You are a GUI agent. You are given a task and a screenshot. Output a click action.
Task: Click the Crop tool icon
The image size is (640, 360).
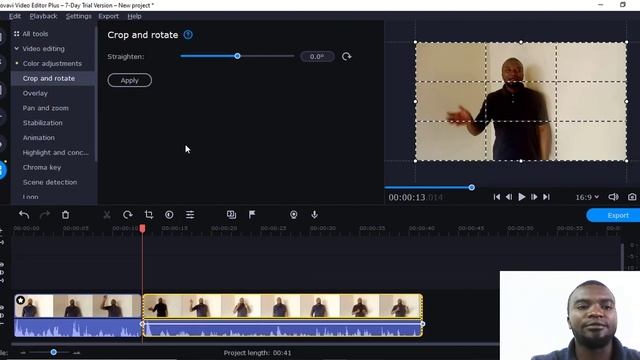tap(149, 215)
